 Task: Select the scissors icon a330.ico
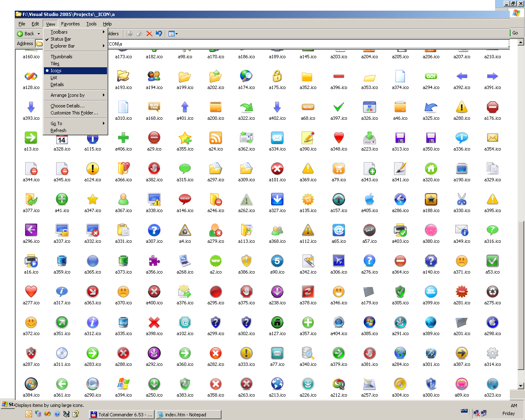pyautogui.click(x=462, y=199)
